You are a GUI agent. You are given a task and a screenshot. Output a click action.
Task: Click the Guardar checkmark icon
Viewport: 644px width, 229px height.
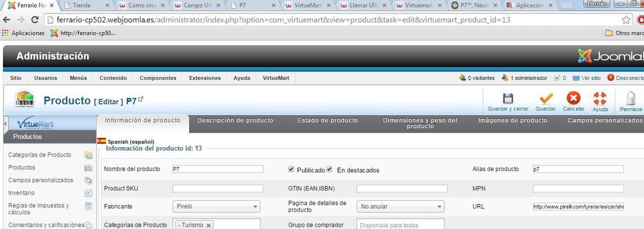(546, 98)
